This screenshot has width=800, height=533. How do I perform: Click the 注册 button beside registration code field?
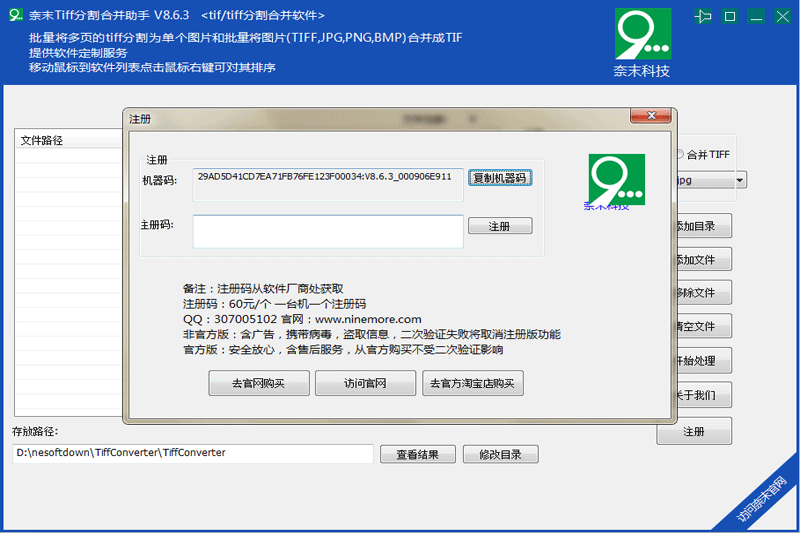coord(500,226)
